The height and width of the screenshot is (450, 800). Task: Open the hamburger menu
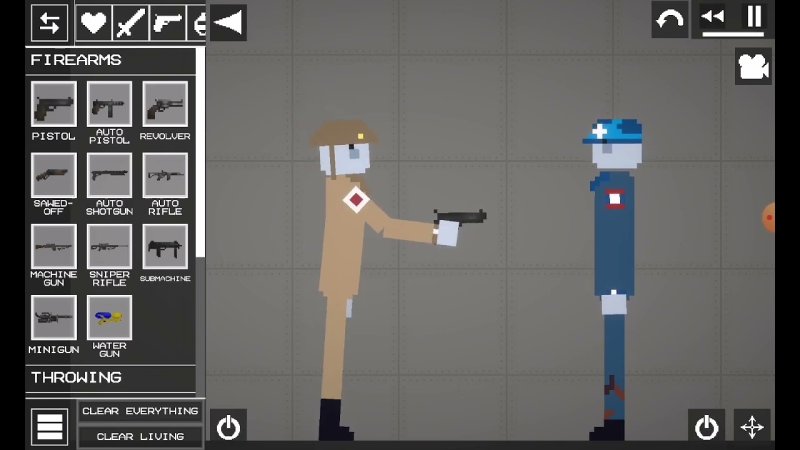(x=49, y=427)
